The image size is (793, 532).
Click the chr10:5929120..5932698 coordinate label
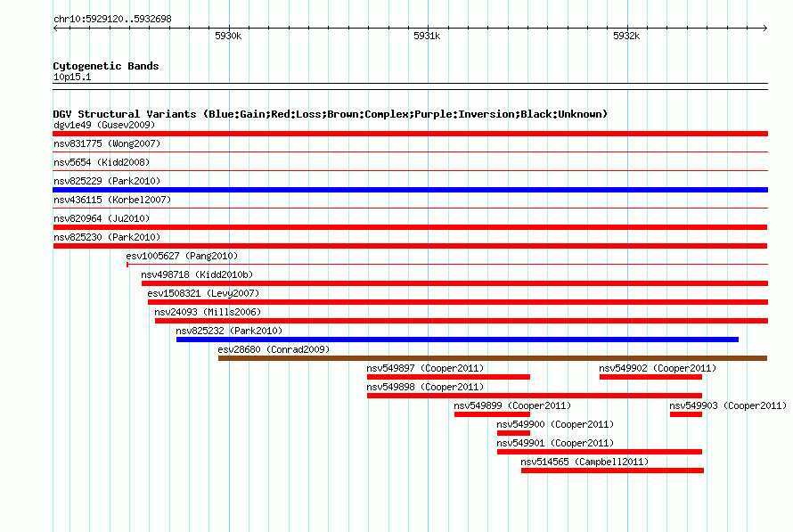pyautogui.click(x=112, y=19)
